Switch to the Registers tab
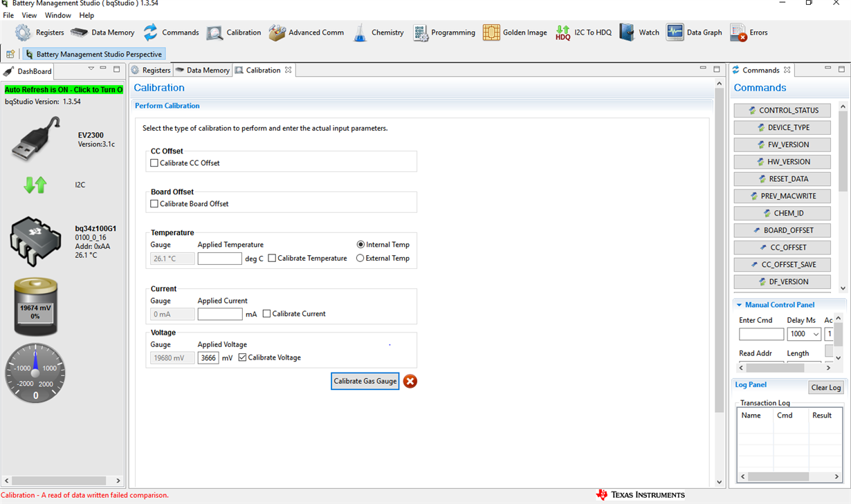The height and width of the screenshot is (504, 851). click(151, 70)
